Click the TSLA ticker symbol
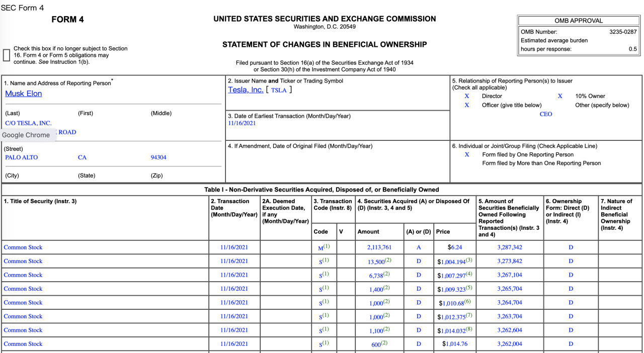 coord(278,91)
